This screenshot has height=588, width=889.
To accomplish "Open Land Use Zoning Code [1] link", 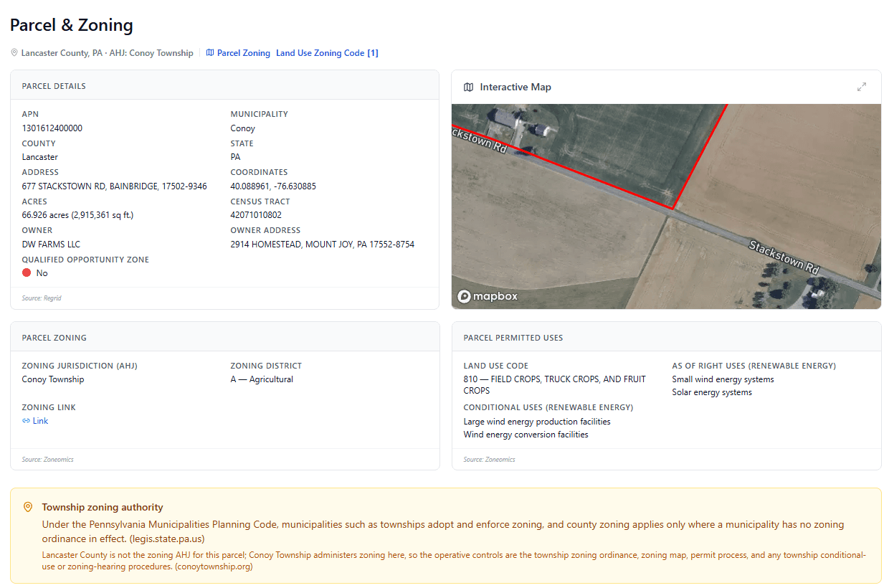I will pyautogui.click(x=327, y=53).
